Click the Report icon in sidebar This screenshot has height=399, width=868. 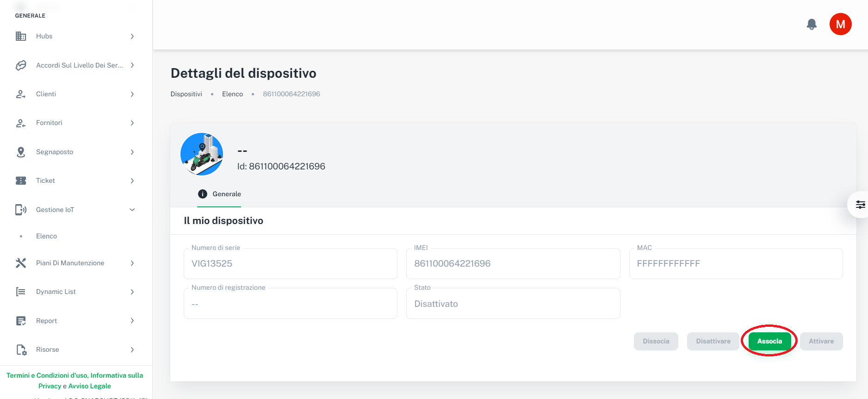click(x=21, y=321)
